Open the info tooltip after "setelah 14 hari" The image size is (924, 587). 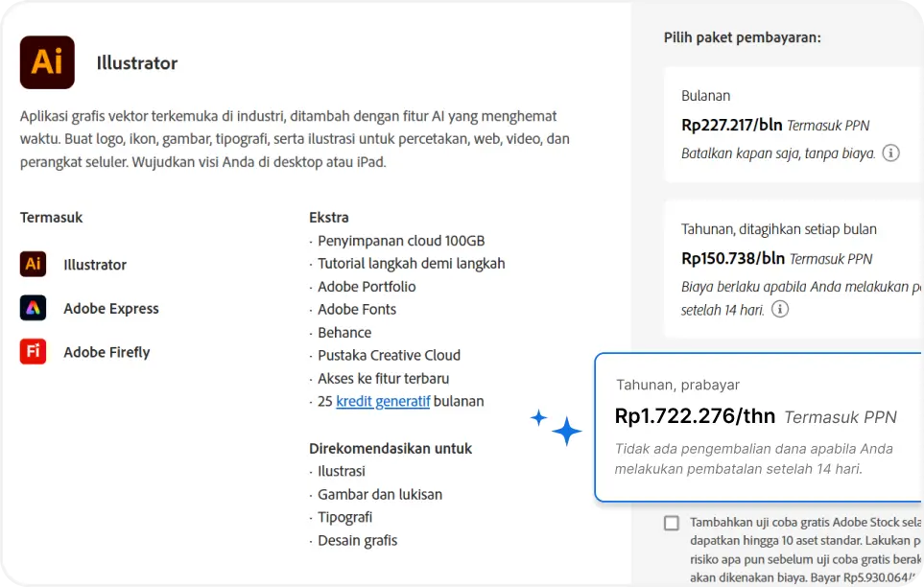782,310
